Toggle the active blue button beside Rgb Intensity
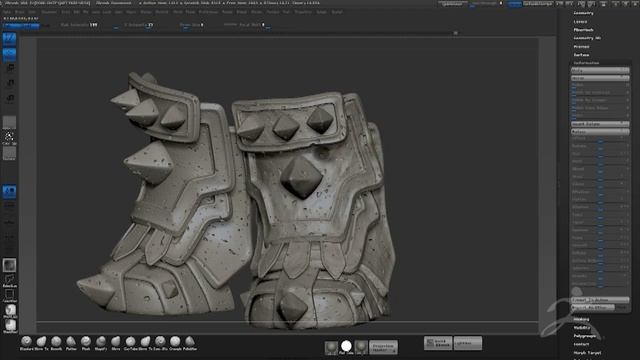This screenshot has height=360, width=640. [x=22, y=25]
